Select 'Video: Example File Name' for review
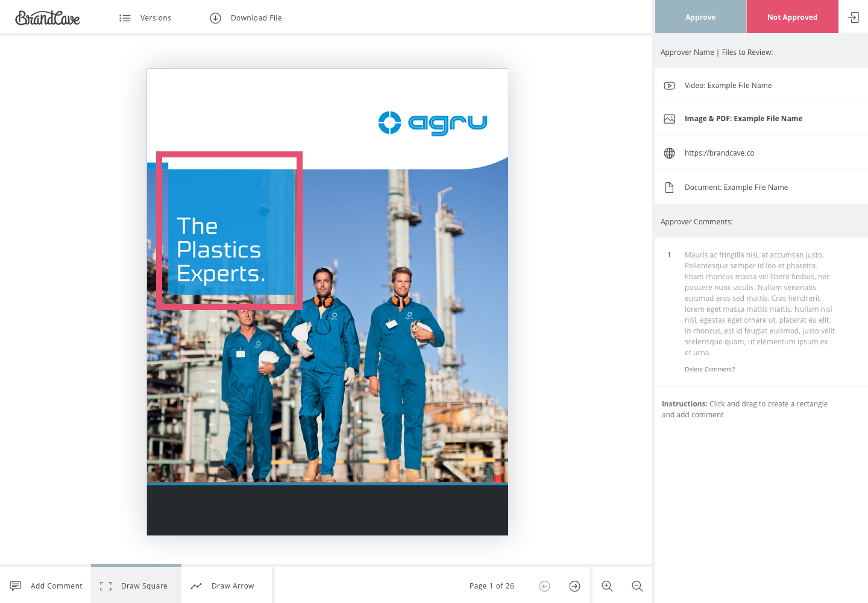Screen dimensions: 868x603 coord(728,85)
